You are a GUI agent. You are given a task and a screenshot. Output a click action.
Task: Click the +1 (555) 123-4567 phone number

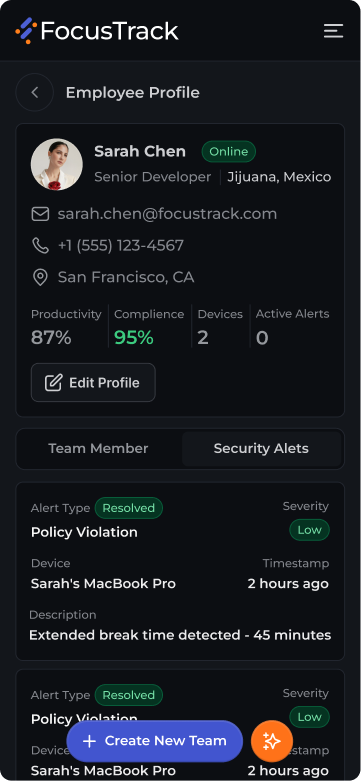(x=121, y=246)
